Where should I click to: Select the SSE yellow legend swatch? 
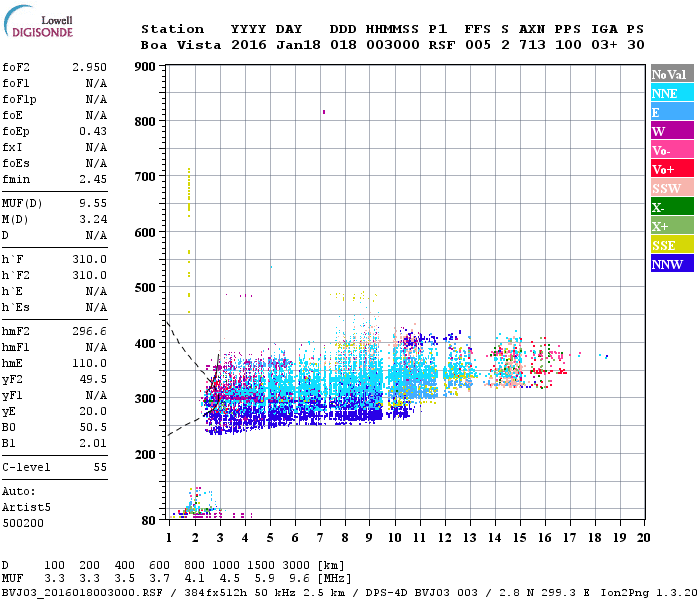[x=672, y=245]
